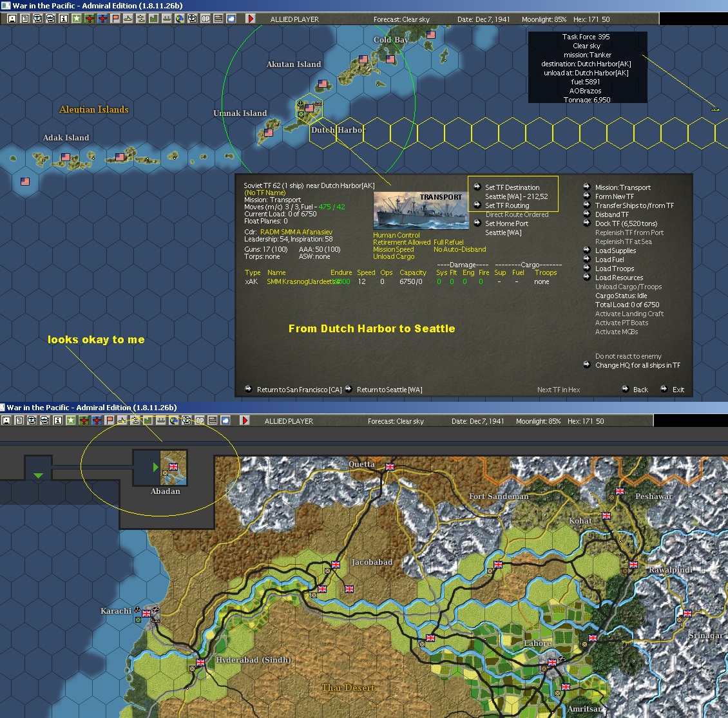Click the green factory icon in top toolbar
The height and width of the screenshot is (718, 728).
154,19
